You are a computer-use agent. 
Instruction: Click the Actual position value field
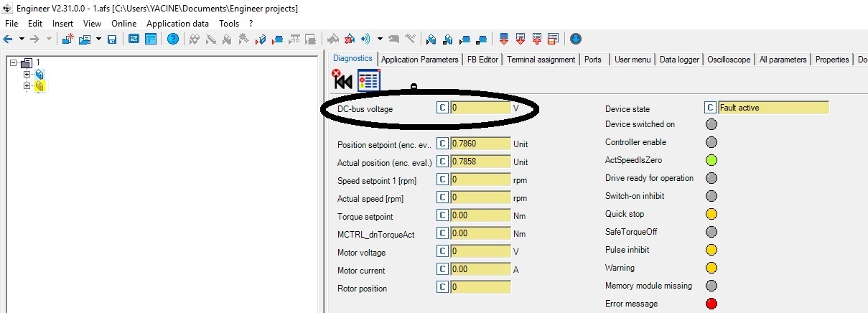[480, 162]
